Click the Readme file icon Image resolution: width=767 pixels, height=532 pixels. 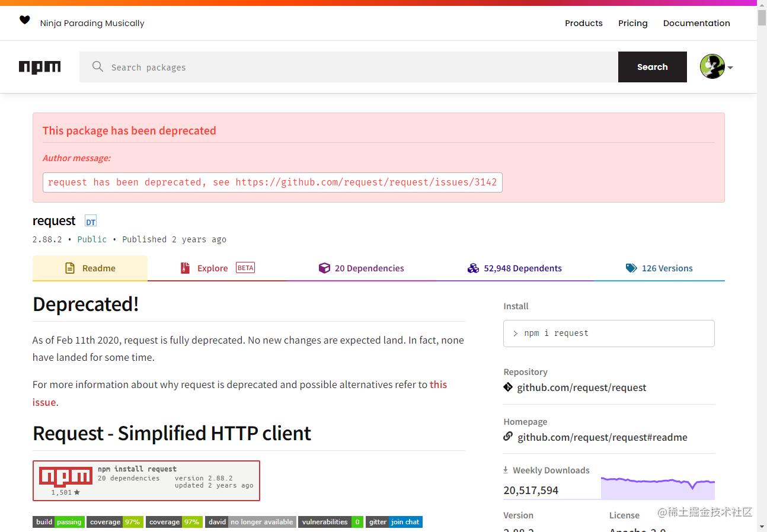coord(70,268)
